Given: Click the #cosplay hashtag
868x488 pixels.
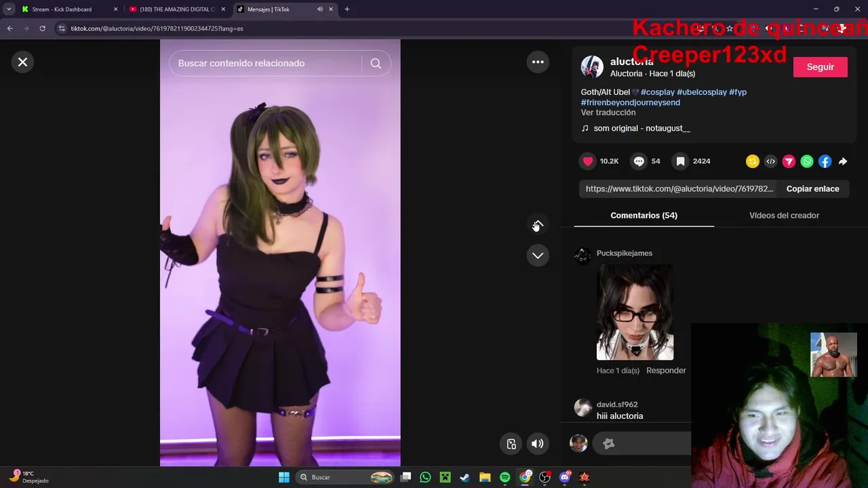Looking at the screenshot, I should pos(658,92).
